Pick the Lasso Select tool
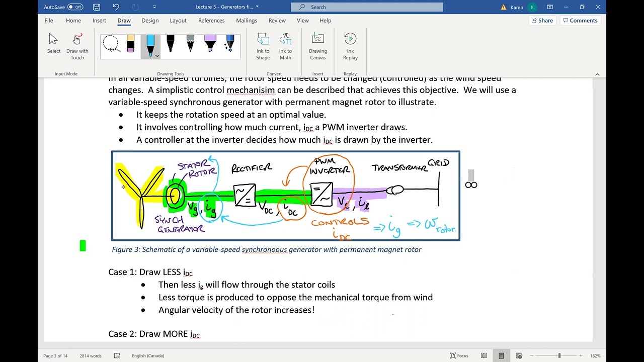Image resolution: width=644 pixels, height=362 pixels. [111, 44]
